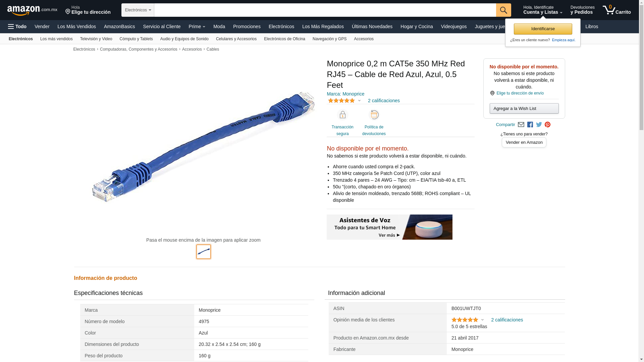The width and height of the screenshot is (644, 362).
Task: Click the return policy box icon
Action: click(374, 115)
